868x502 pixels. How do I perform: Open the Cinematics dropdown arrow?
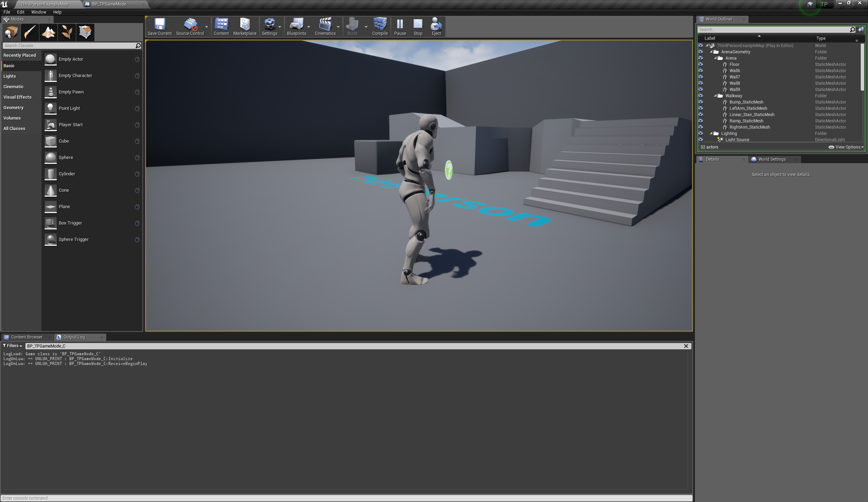(338, 27)
